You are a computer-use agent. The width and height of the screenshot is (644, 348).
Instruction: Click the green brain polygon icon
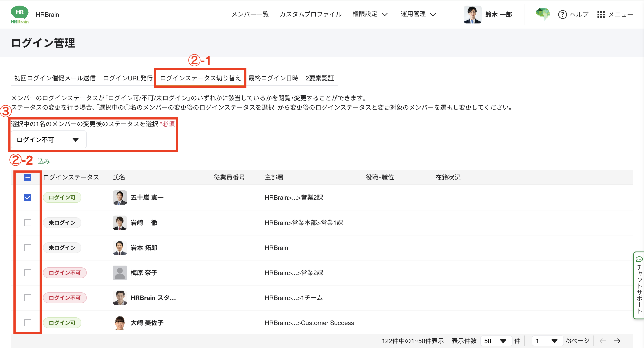click(x=543, y=14)
